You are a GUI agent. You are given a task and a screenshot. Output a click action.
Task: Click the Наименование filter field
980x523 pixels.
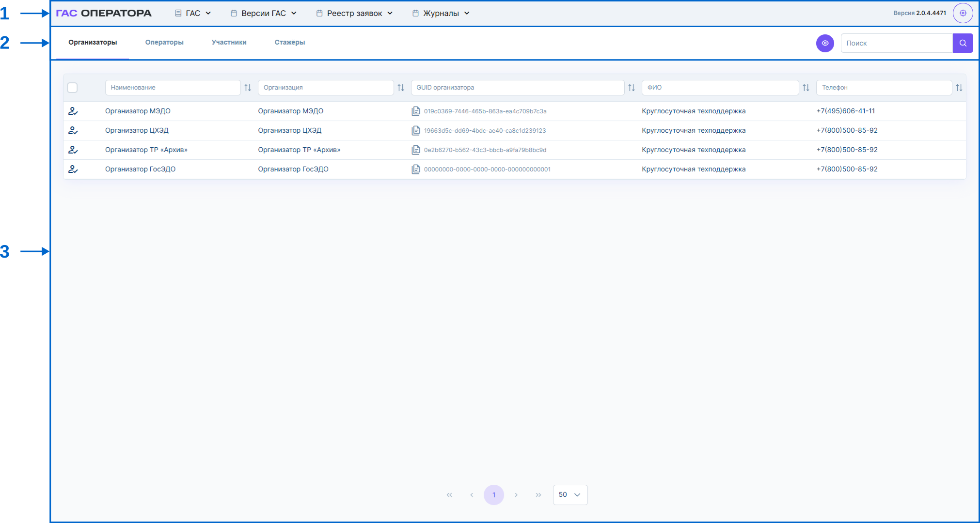point(173,88)
